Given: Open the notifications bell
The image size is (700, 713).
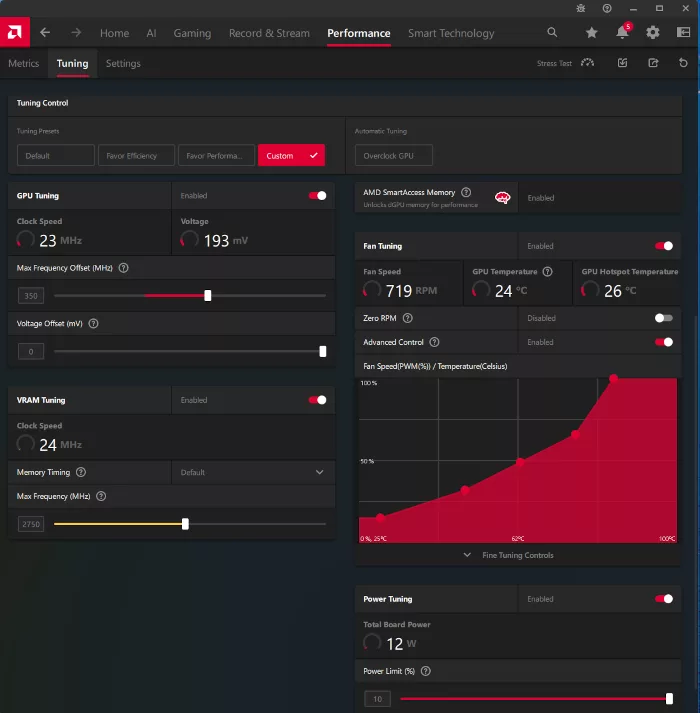Looking at the screenshot, I should 622,32.
